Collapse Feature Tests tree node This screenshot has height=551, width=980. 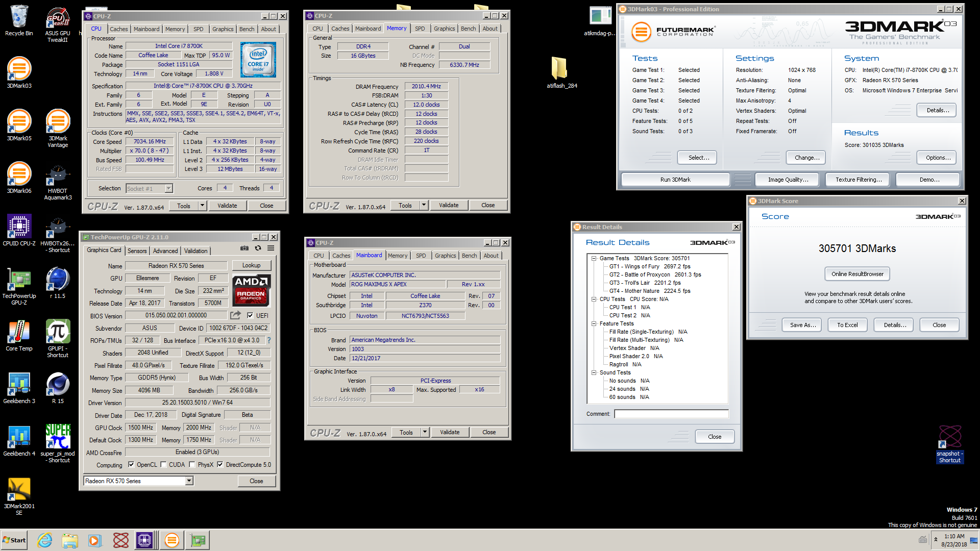coord(594,323)
